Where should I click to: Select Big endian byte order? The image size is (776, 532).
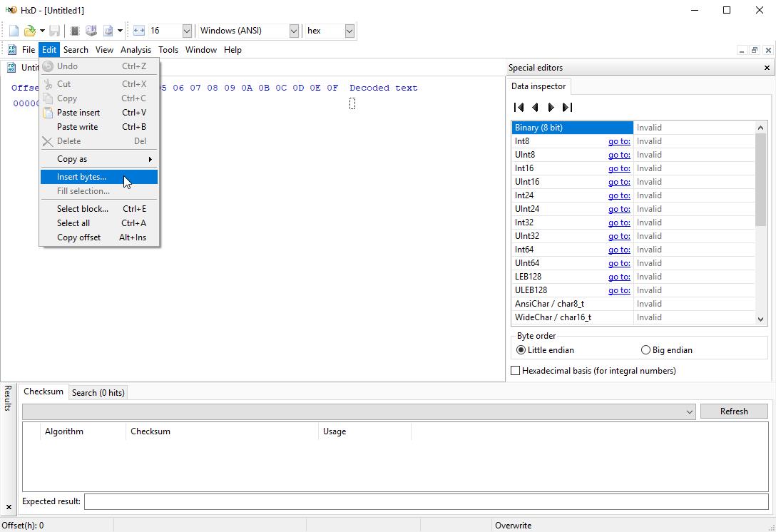[646, 350]
